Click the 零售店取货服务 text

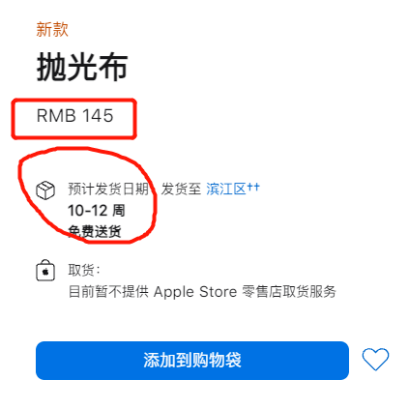pos(289,292)
